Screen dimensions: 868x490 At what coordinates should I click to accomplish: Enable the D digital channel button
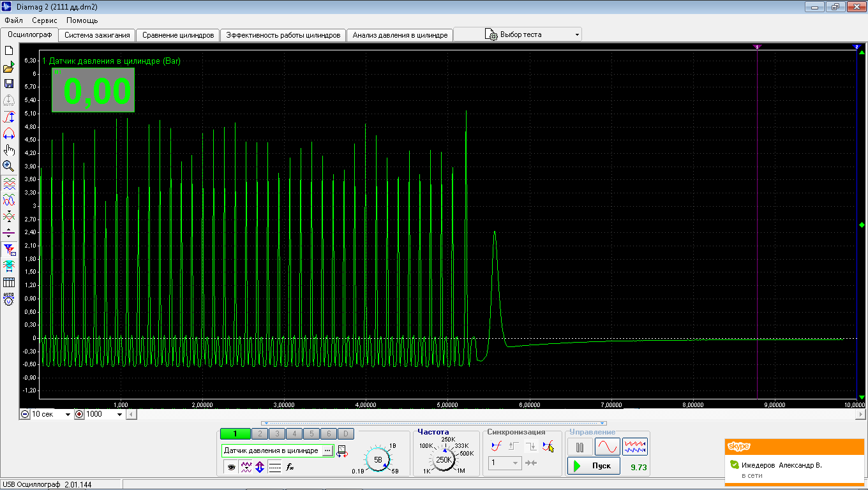(x=345, y=434)
